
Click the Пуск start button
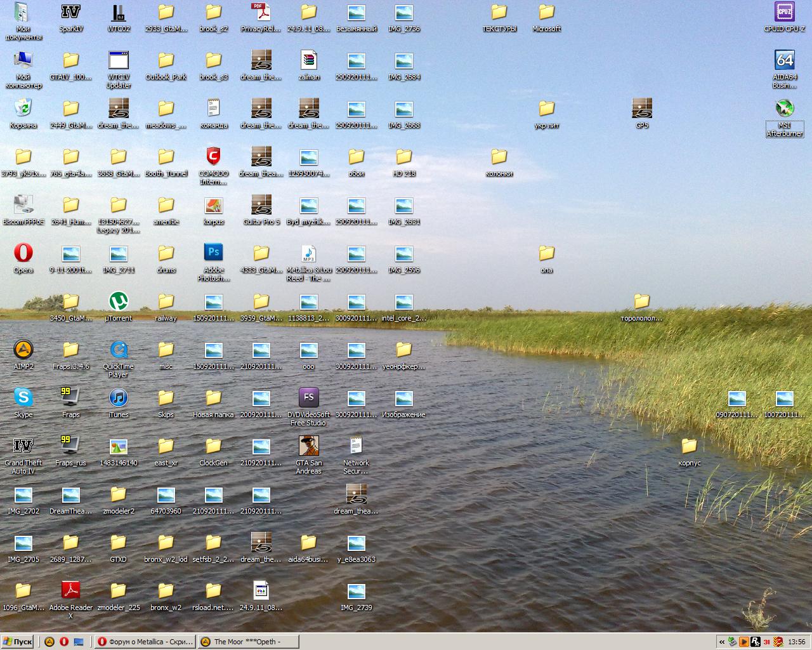(x=18, y=642)
